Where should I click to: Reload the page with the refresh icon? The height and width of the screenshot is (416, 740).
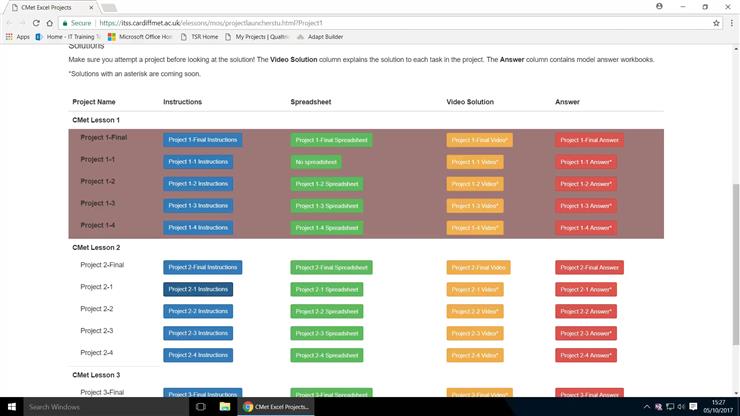coord(36,23)
